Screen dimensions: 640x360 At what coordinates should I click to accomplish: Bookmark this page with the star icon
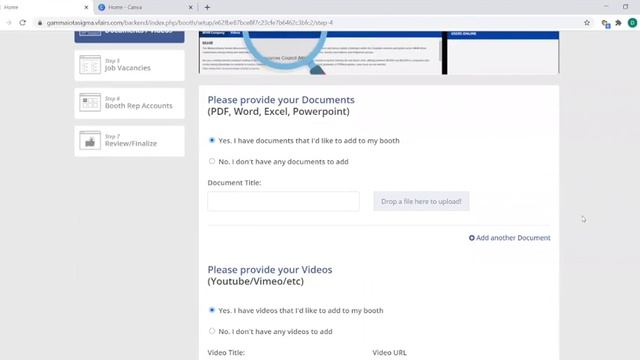coord(587,23)
